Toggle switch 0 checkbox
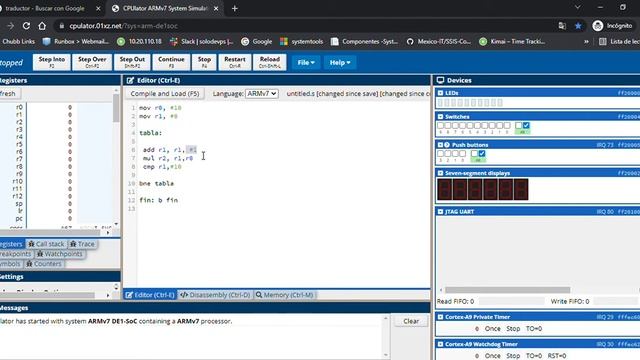 point(507,125)
